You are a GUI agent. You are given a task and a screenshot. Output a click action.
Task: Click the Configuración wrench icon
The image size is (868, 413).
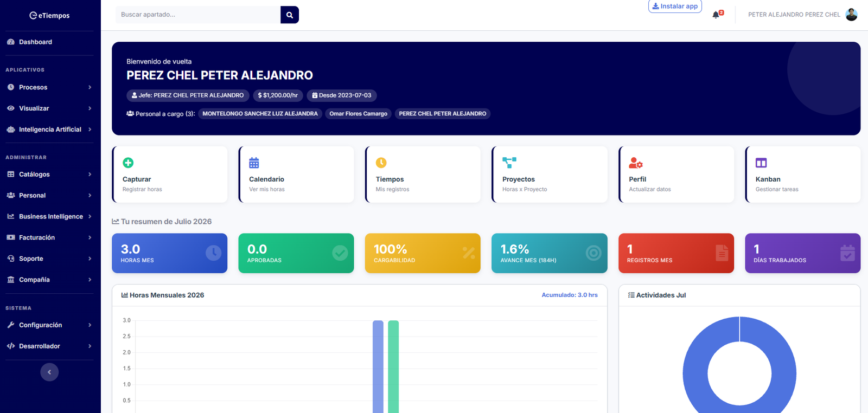pos(11,325)
